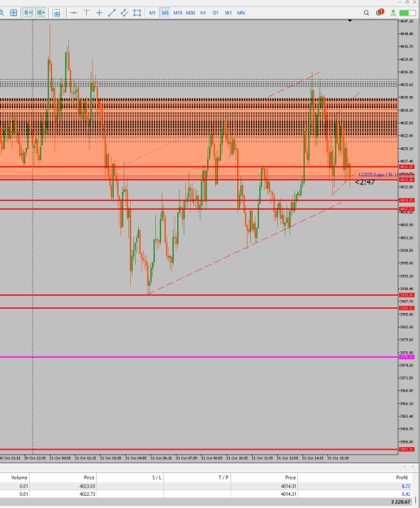The image size is (420, 508).
Task: Toggle the active M5 timeframe
Action: point(165,13)
